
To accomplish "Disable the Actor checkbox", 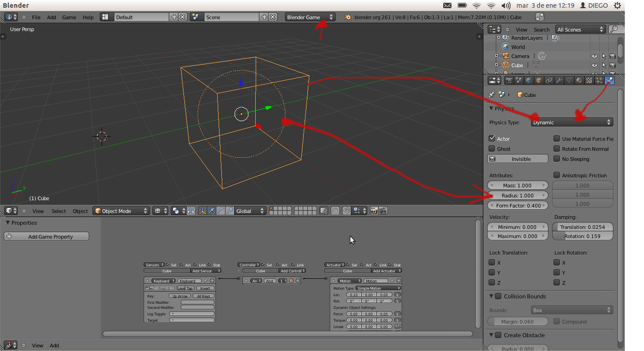I will coord(492,138).
